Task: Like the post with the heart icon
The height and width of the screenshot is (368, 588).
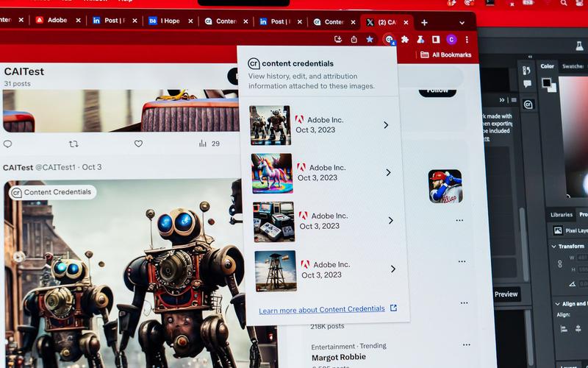Action: tap(138, 144)
